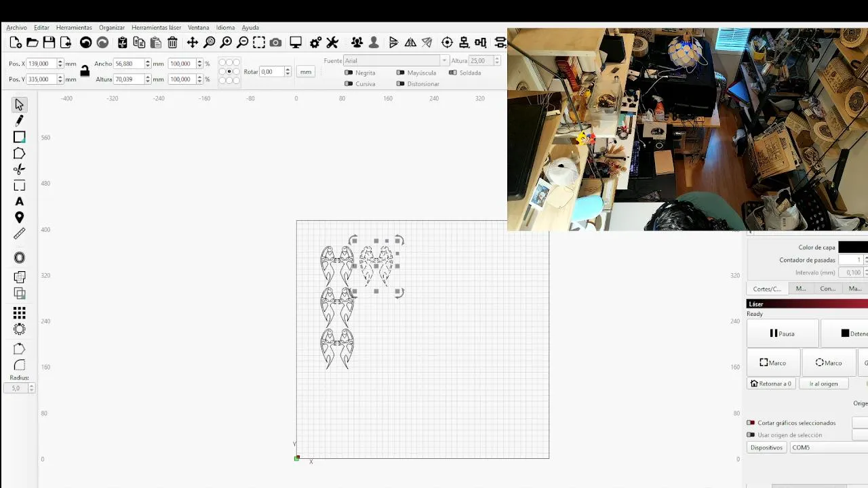This screenshot has width=868, height=488.
Task: Click the Ir al origen button
Action: [823, 384]
